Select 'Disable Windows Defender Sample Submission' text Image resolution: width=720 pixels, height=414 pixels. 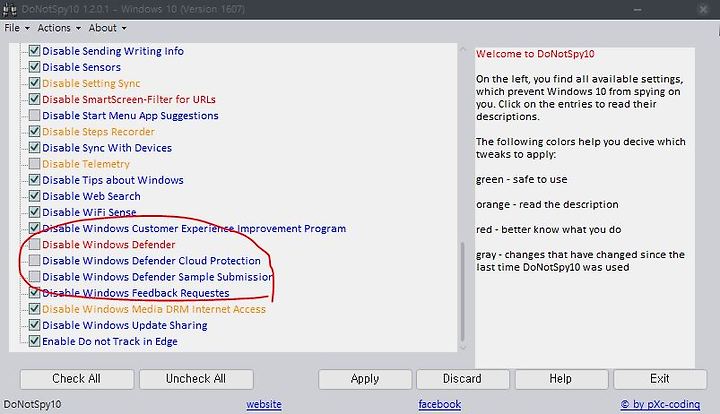[158, 277]
